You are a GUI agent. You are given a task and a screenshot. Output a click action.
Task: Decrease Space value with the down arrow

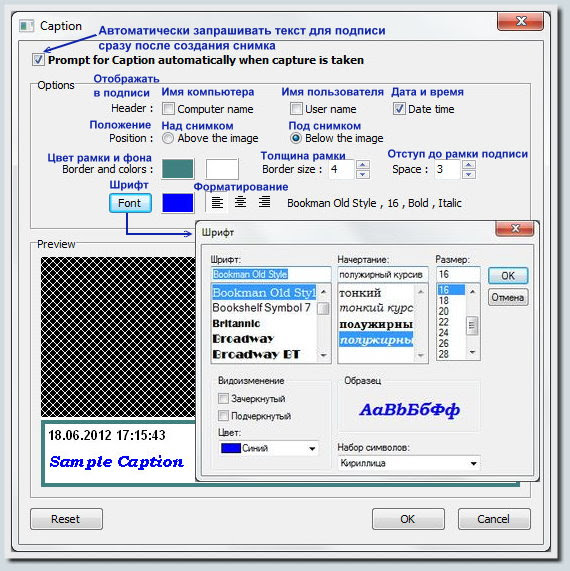[x=469, y=174]
